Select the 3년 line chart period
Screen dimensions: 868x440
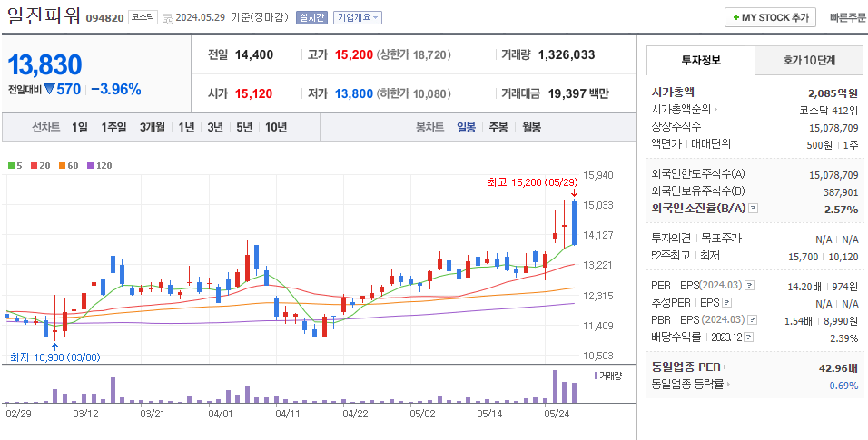215,127
